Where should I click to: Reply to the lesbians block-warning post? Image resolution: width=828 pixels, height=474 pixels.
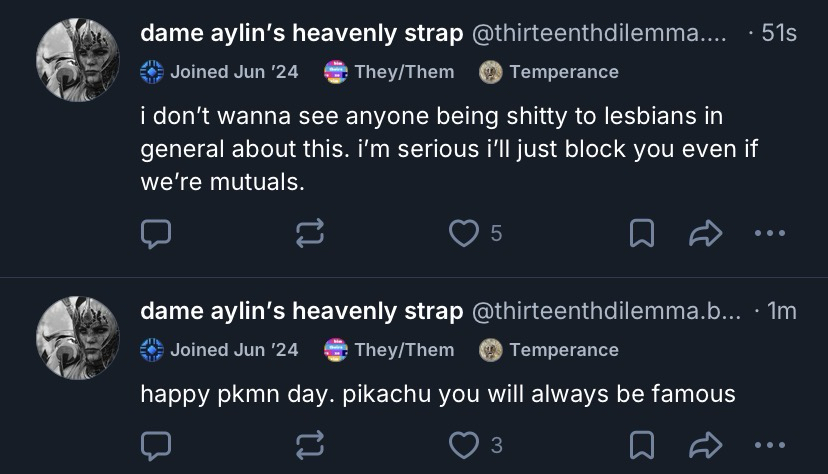click(x=154, y=233)
